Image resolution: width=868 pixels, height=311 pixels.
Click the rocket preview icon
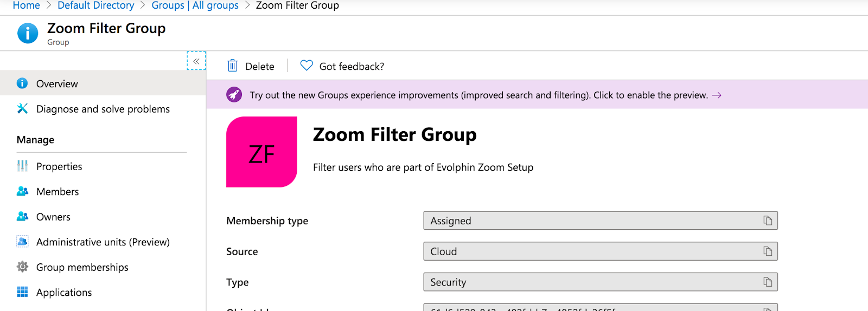pos(234,95)
